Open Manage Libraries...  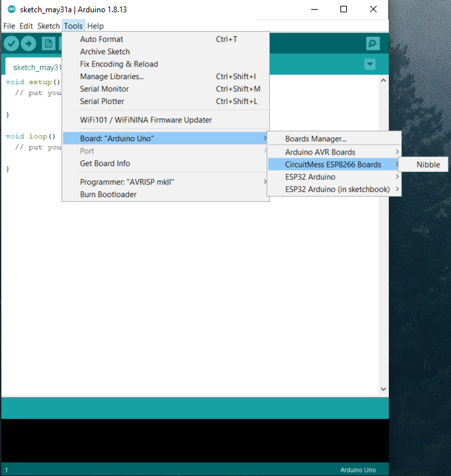point(166,76)
